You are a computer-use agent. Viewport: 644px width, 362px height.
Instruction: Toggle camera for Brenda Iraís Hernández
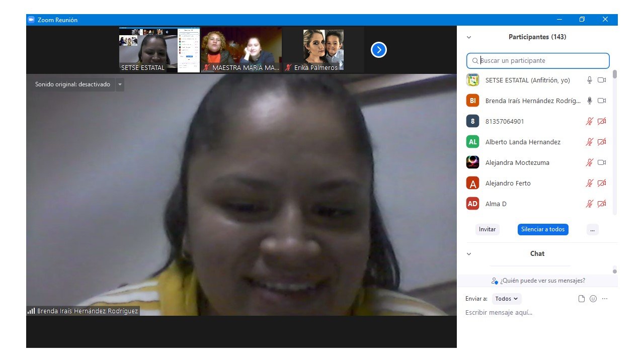click(601, 101)
